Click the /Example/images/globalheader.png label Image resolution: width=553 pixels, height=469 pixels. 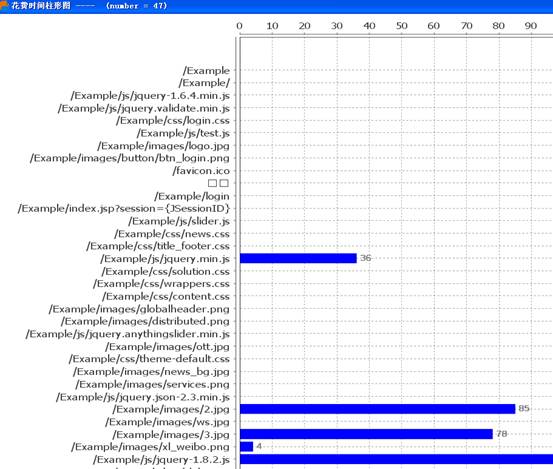click(139, 309)
